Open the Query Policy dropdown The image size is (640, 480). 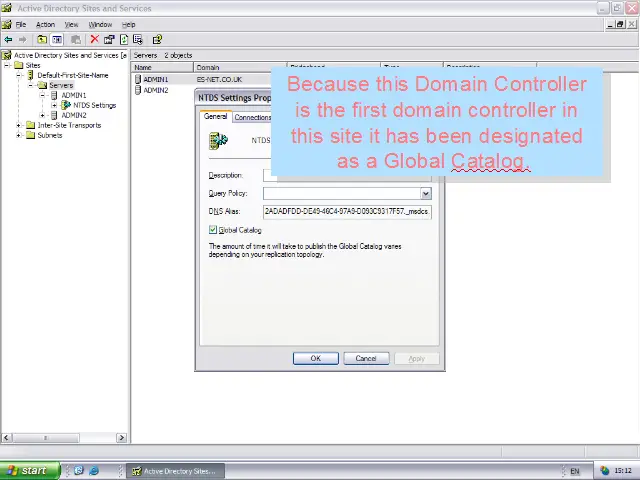426,193
